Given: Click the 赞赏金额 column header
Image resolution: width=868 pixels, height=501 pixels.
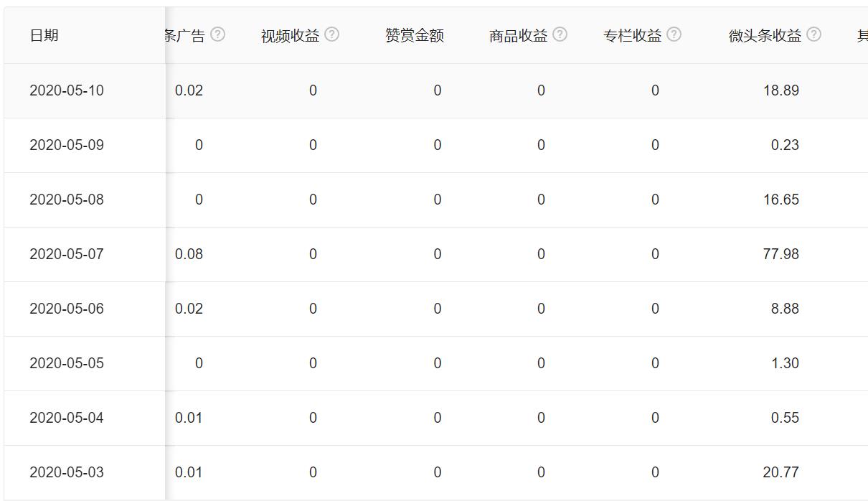Looking at the screenshot, I should 414,35.
